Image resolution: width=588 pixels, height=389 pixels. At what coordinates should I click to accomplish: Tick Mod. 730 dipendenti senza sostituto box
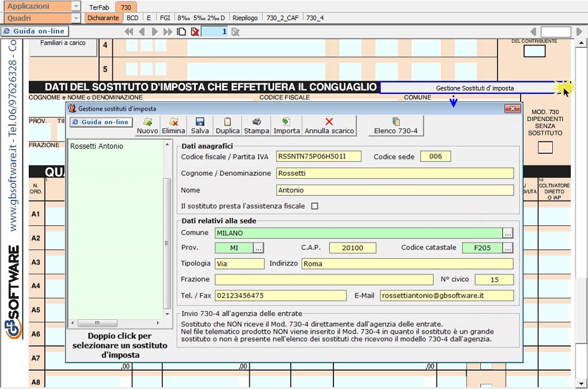(545, 148)
